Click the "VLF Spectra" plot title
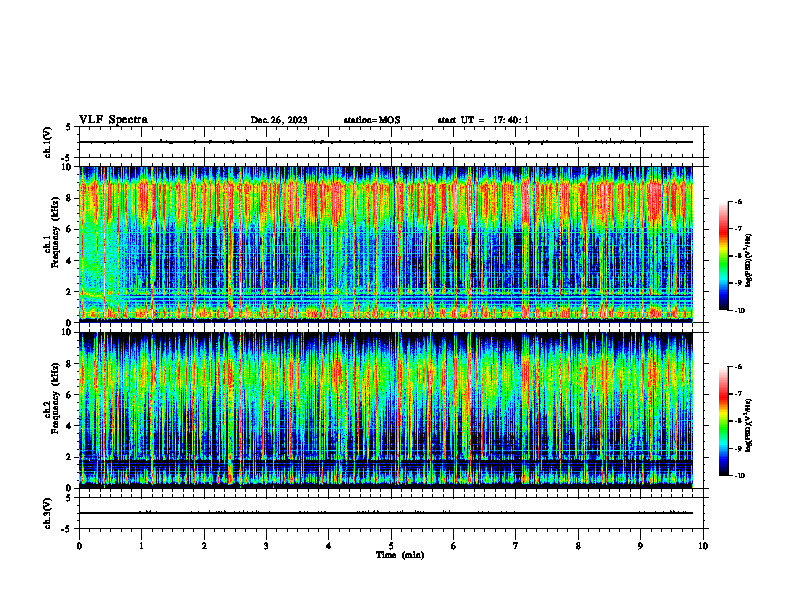792x612 pixels. [x=113, y=120]
